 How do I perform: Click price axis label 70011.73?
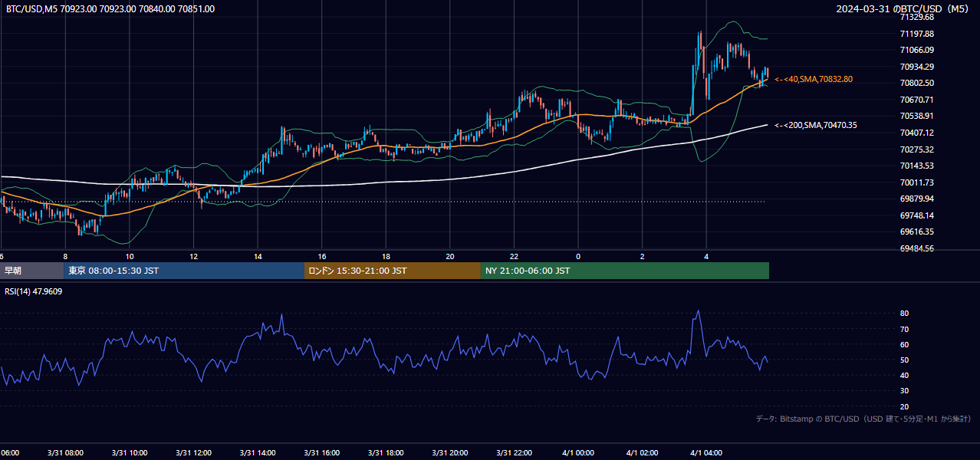pos(917,182)
